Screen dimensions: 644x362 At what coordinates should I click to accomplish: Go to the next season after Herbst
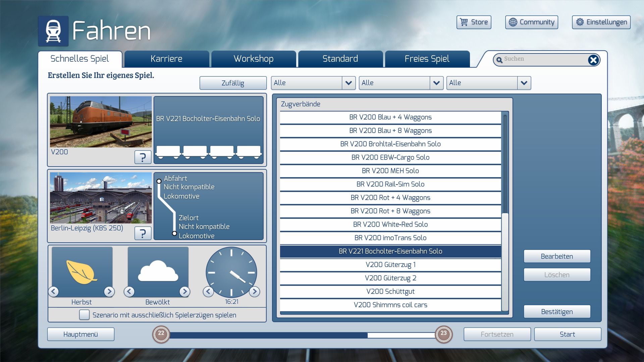tap(109, 291)
